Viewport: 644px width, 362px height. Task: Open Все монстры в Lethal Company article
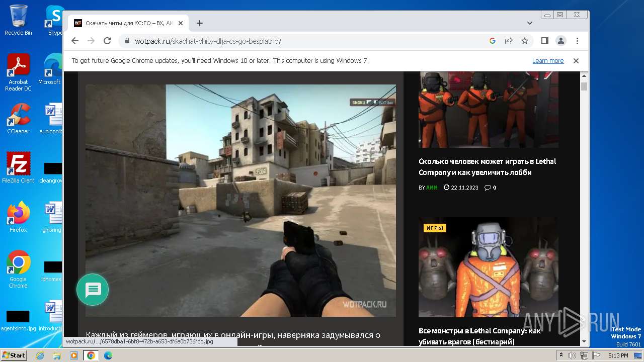pyautogui.click(x=479, y=336)
